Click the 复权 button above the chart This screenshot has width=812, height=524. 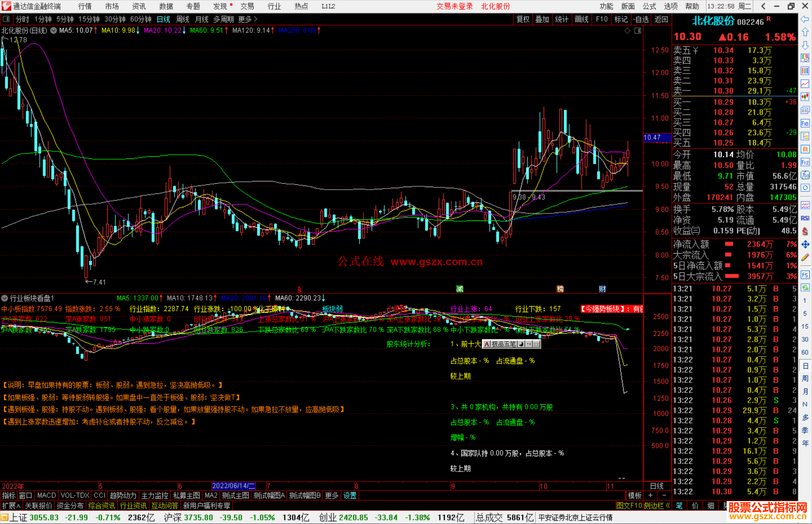pyautogui.click(x=523, y=19)
